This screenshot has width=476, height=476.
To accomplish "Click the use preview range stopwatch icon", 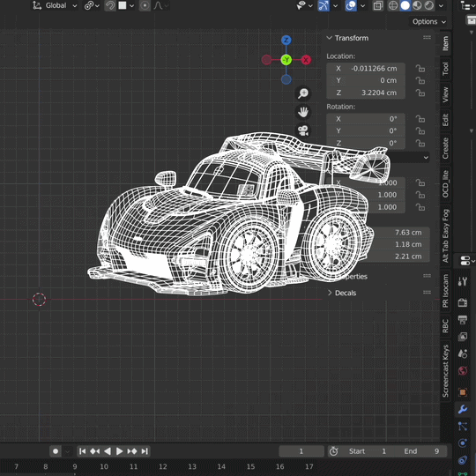I will pos(333,451).
